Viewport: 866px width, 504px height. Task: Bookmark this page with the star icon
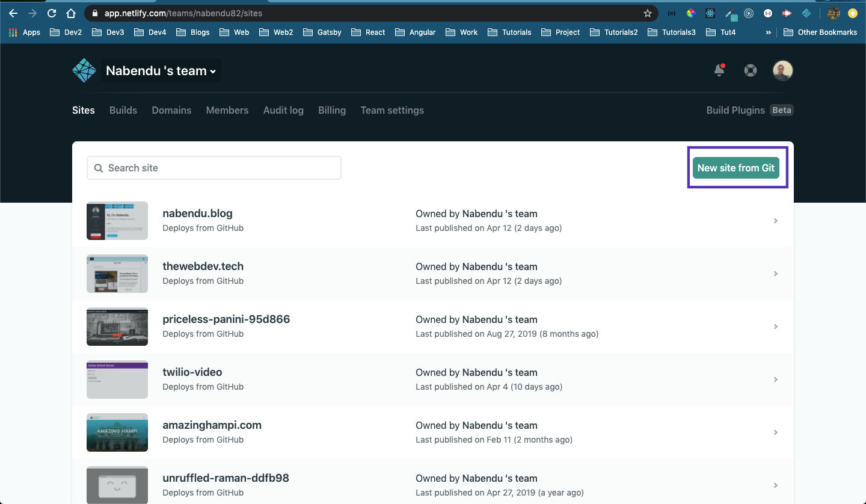pos(648,13)
